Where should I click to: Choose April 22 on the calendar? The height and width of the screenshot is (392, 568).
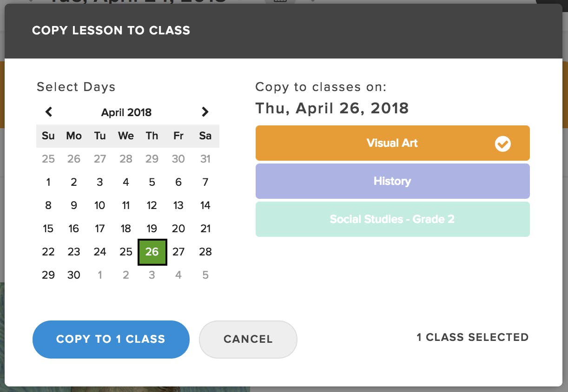48,252
